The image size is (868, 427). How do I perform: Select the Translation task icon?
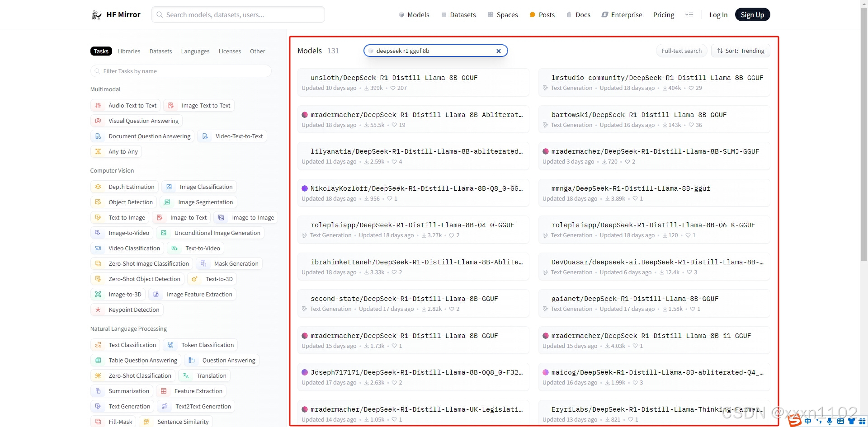(186, 376)
